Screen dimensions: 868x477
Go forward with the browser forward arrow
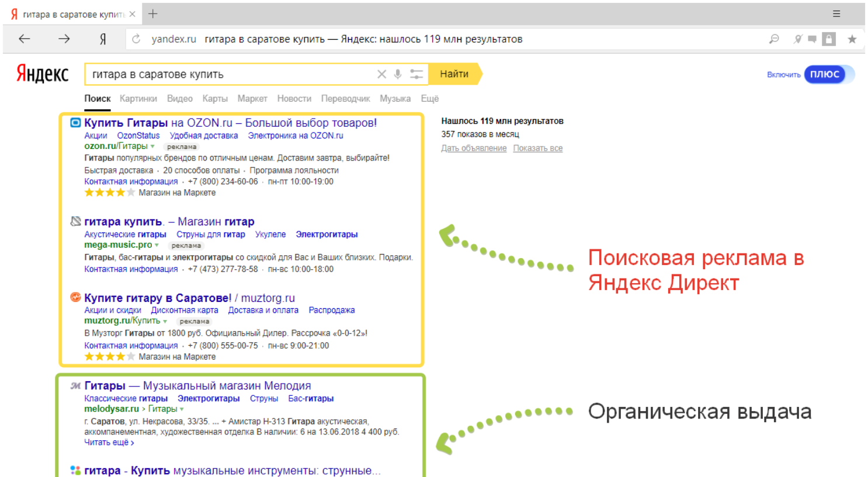tap(64, 39)
